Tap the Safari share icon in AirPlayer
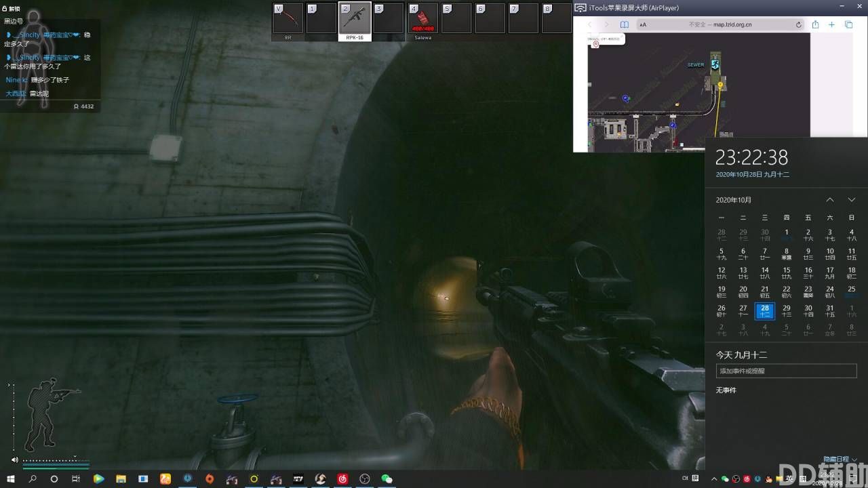 coord(815,24)
